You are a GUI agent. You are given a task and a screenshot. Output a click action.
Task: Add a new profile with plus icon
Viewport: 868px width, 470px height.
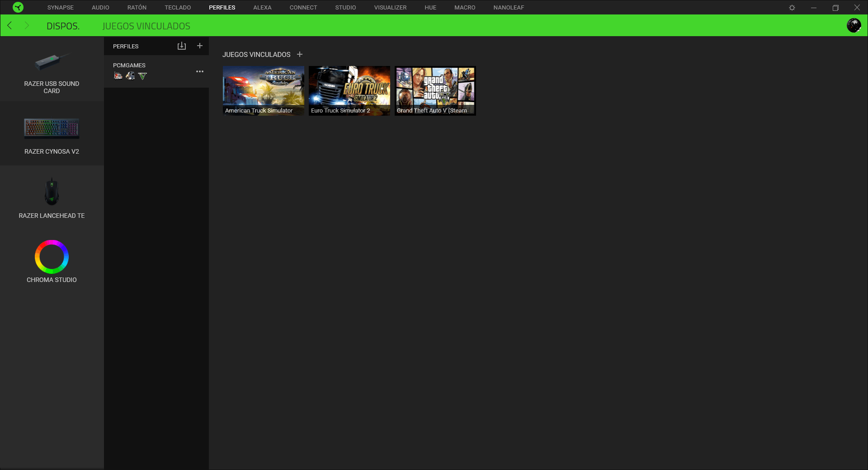[200, 46]
